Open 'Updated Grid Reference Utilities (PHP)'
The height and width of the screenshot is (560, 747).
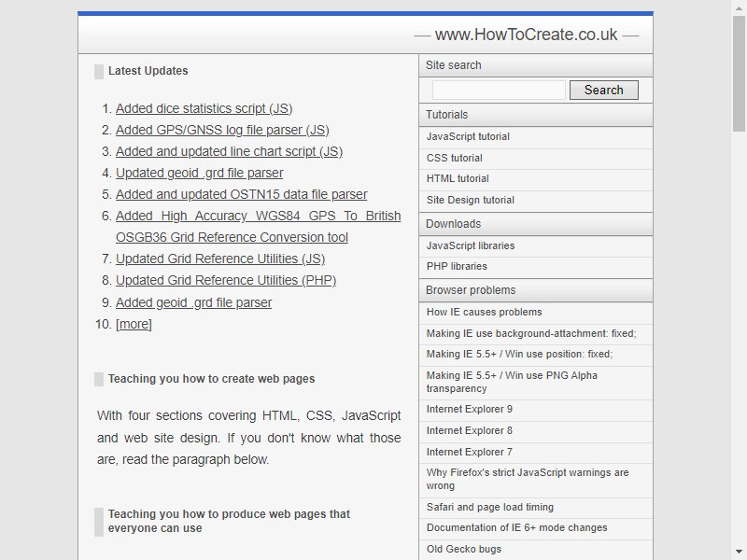click(x=226, y=280)
